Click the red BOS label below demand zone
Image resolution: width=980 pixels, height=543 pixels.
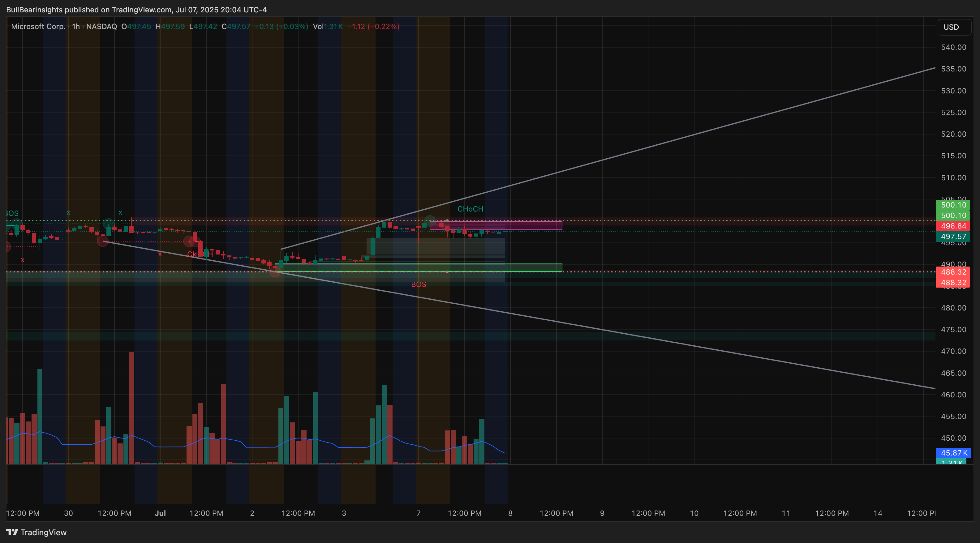point(419,284)
